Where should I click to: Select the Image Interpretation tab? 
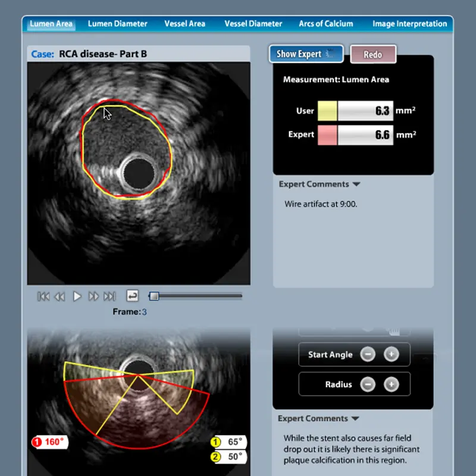(408, 24)
